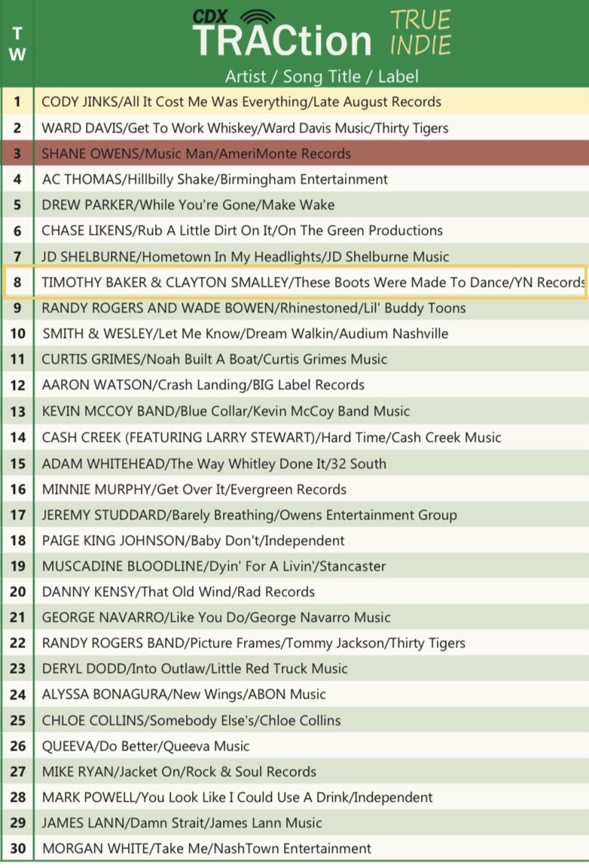The image size is (589, 868).
Task: Select the Minnie Murphy 'Get Over It' row
Action: 294,489
